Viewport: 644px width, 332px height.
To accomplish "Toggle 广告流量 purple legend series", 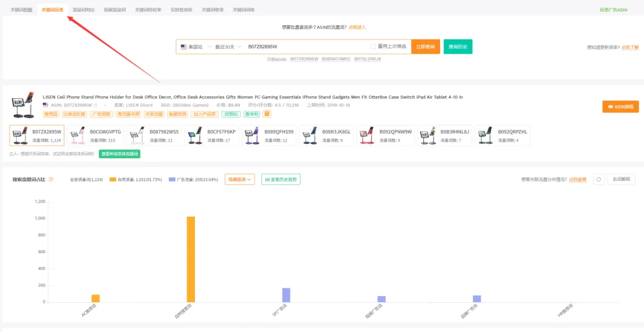I will pyautogui.click(x=193, y=180).
